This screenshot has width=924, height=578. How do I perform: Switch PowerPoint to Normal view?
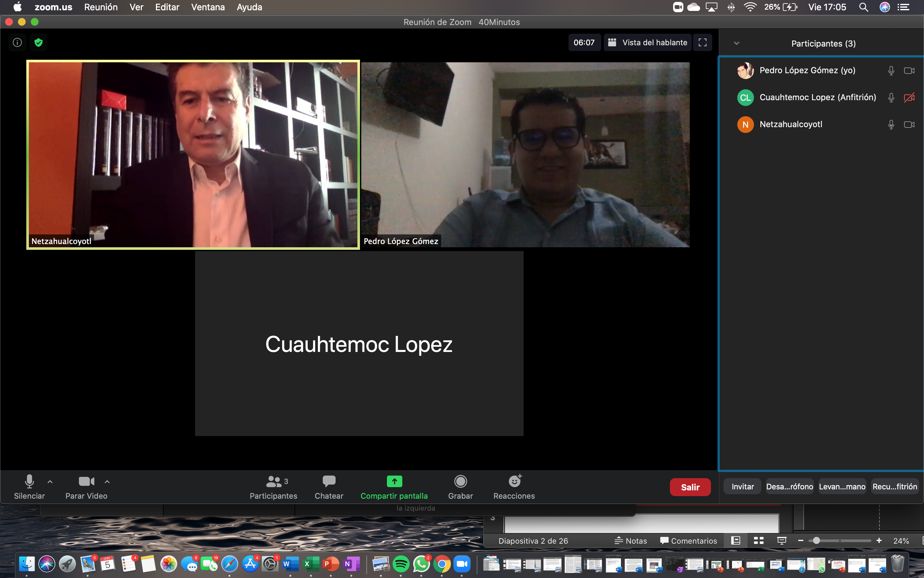tap(736, 540)
